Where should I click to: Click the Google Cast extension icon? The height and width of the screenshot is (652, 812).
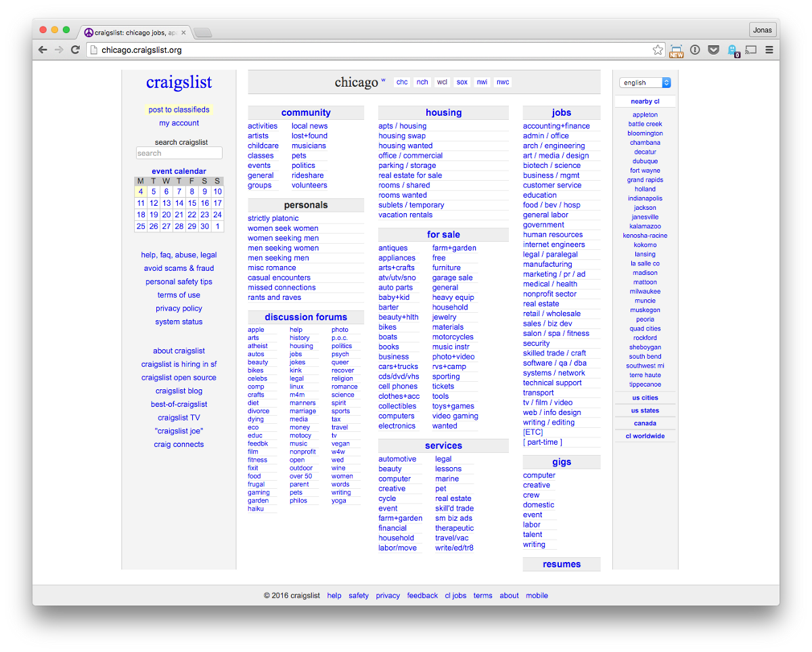point(750,50)
